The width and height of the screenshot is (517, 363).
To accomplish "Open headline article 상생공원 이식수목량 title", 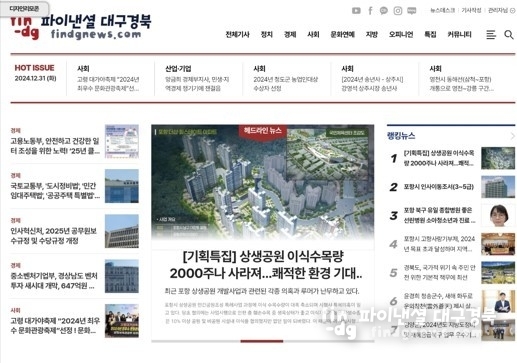I will pos(266,265).
